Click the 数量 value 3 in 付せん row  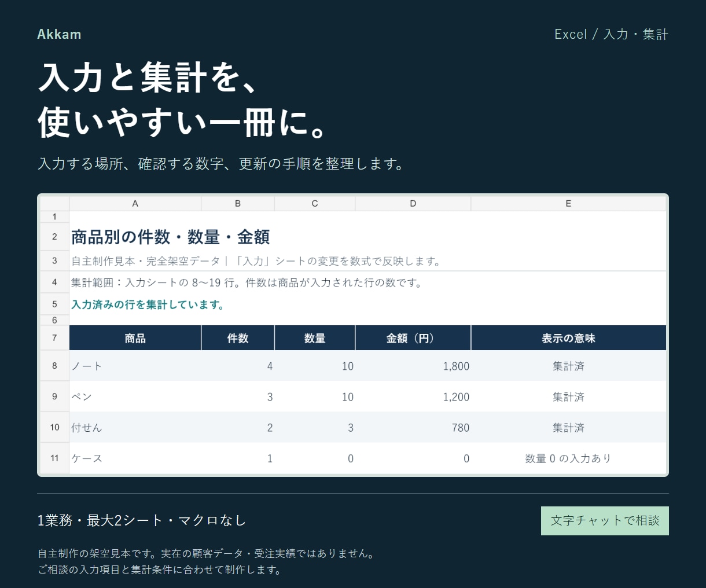coord(315,427)
